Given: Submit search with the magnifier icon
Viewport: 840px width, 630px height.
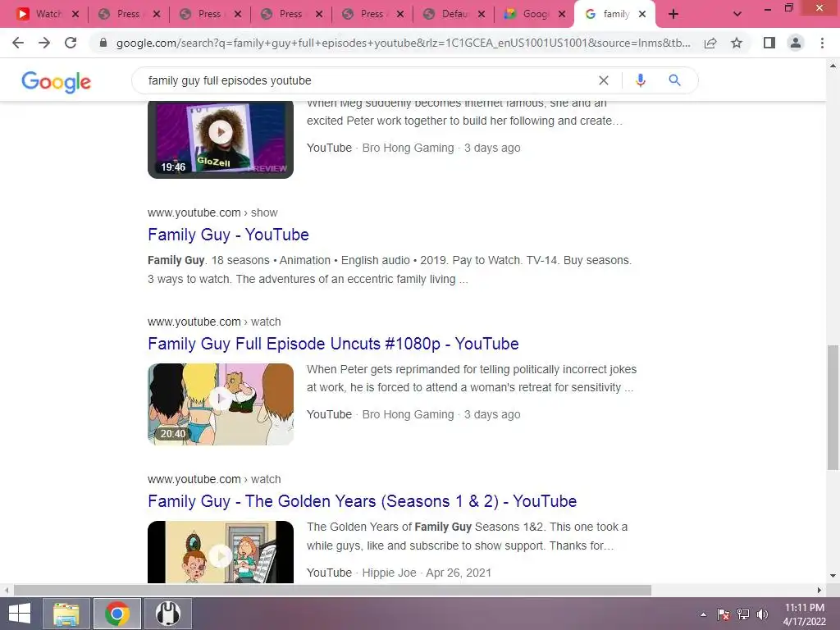Looking at the screenshot, I should point(674,80).
